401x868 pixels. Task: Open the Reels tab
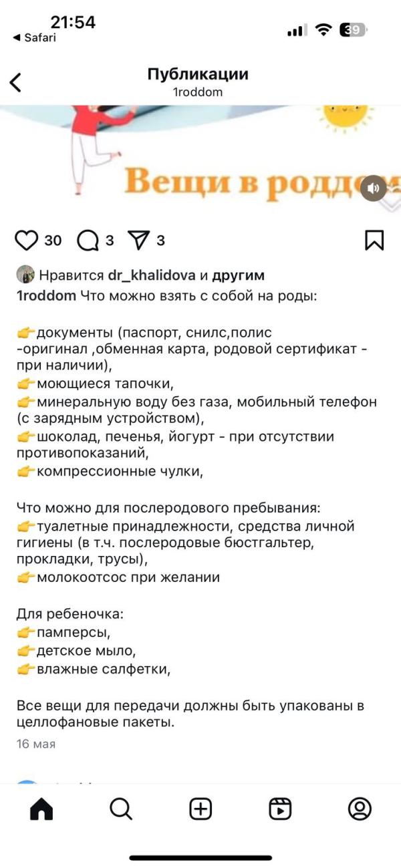(280, 809)
